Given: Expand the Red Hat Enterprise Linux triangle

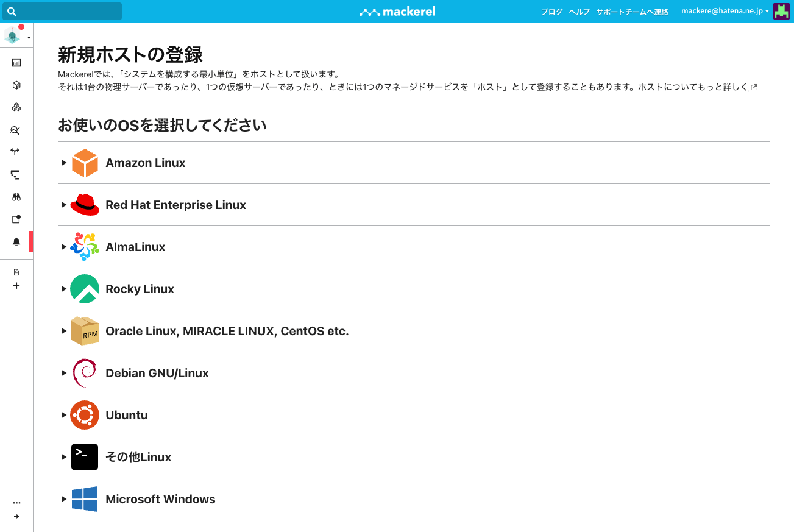Looking at the screenshot, I should (63, 205).
